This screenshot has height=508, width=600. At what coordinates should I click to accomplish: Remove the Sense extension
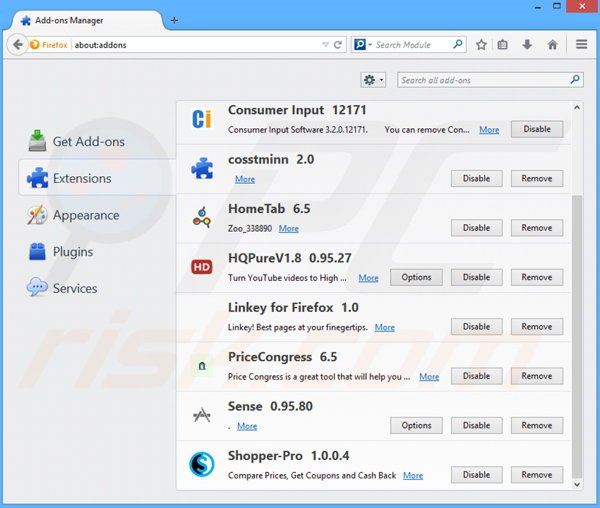click(x=537, y=425)
